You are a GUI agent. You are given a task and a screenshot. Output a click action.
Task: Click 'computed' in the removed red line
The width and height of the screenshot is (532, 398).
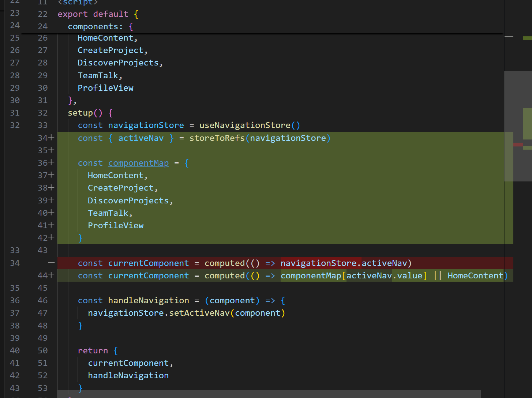pos(225,263)
